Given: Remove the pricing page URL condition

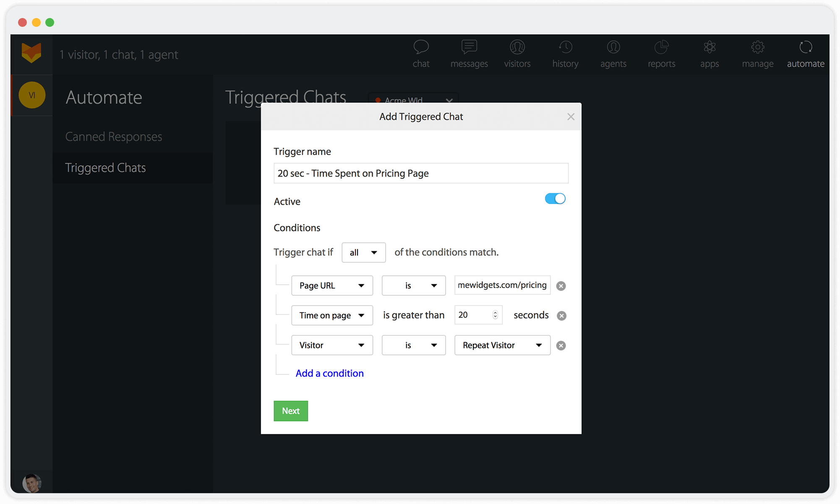Looking at the screenshot, I should coord(559,285).
